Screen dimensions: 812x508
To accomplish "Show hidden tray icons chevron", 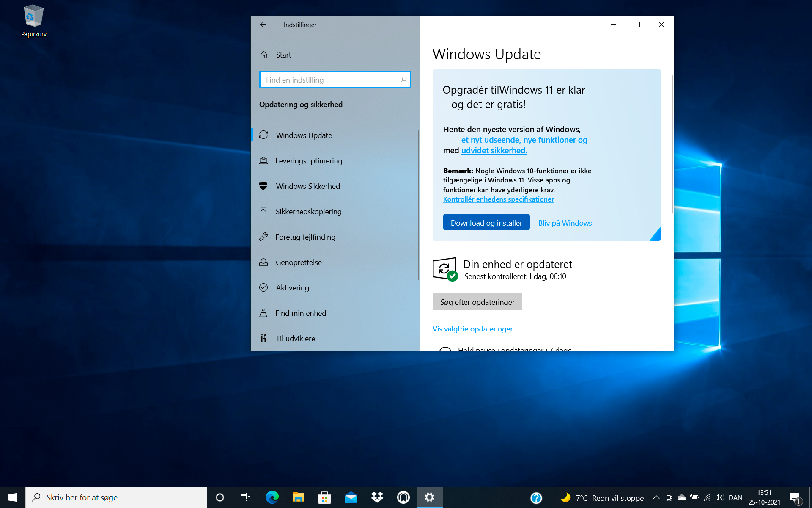I will (x=656, y=497).
